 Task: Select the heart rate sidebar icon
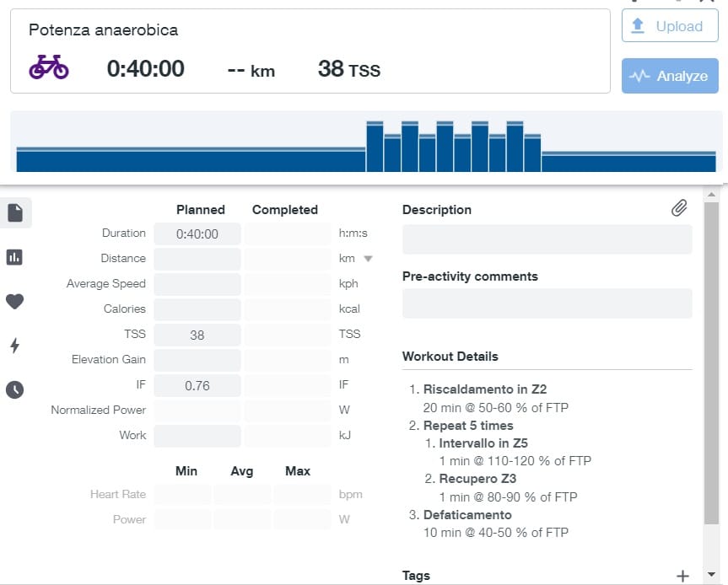click(x=14, y=302)
